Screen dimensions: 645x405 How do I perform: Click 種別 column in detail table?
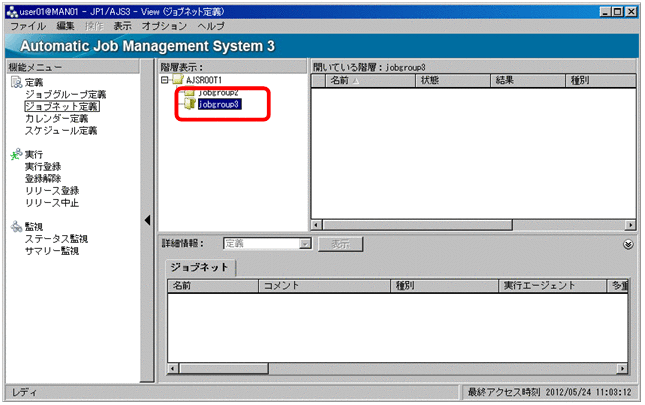(x=445, y=286)
